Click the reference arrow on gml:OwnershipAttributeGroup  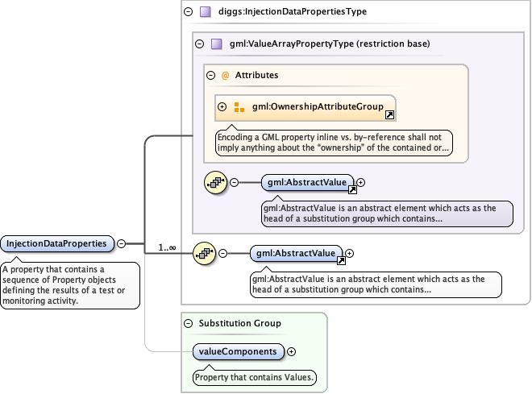pos(389,116)
